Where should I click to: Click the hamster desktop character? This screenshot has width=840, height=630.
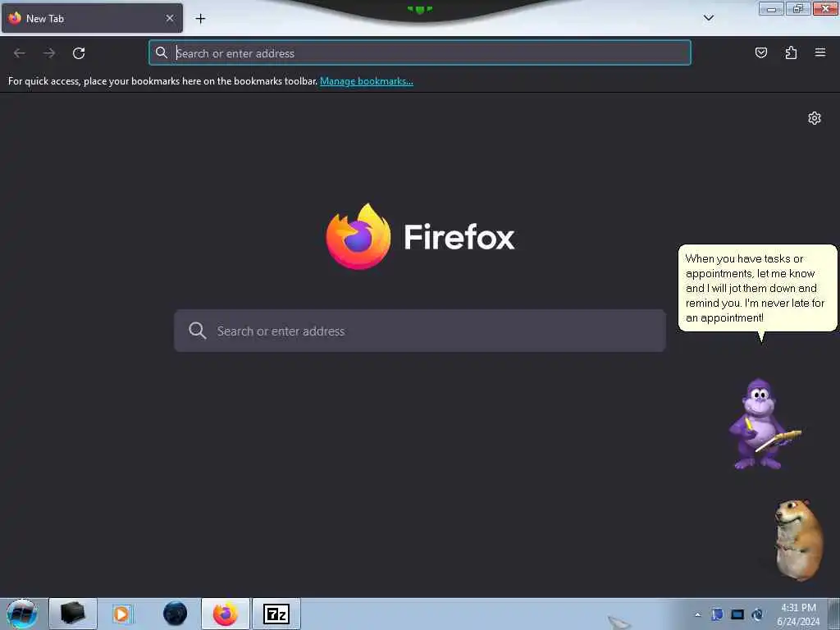799,540
